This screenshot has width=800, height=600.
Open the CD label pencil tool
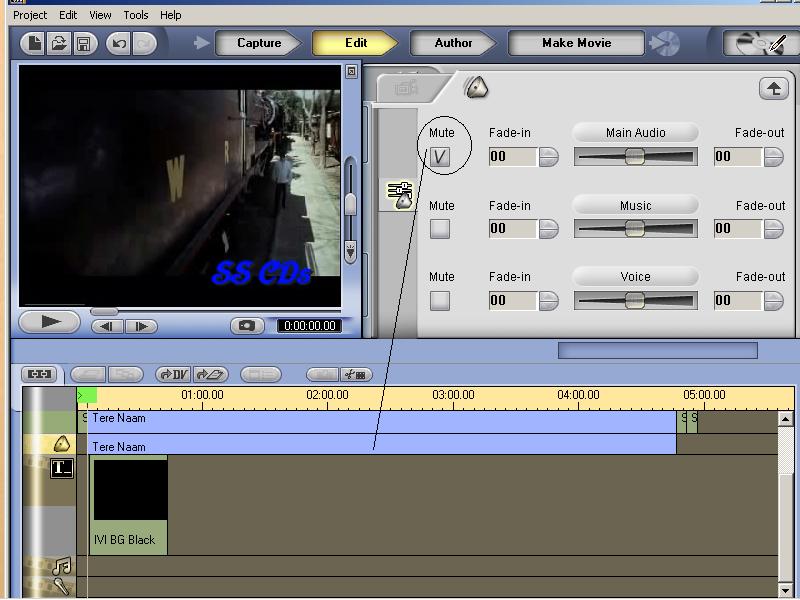click(761, 43)
